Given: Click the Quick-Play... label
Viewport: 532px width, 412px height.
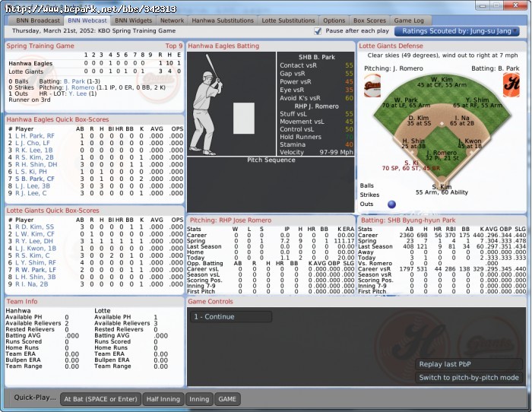Looking at the screenshot, I should (x=35, y=398).
